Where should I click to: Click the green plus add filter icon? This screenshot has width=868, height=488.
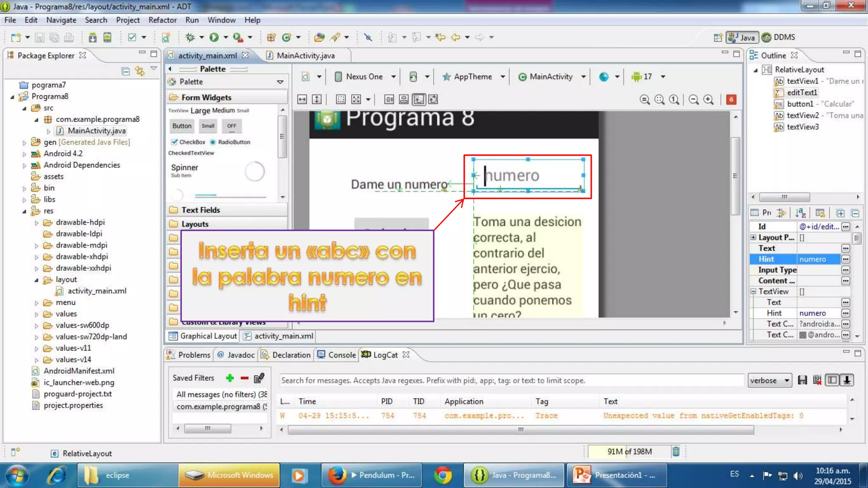(x=230, y=378)
